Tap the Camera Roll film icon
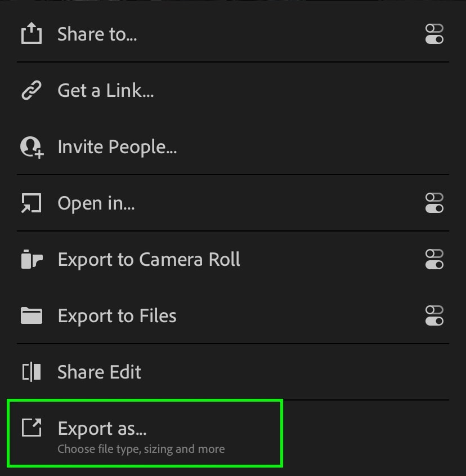Viewport: 466px width, 476px height. click(x=32, y=259)
